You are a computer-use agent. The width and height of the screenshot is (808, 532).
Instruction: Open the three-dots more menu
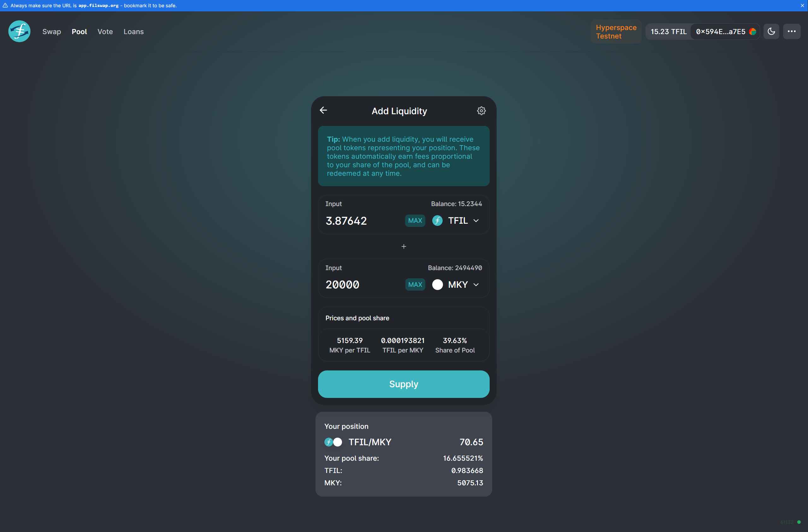(792, 32)
